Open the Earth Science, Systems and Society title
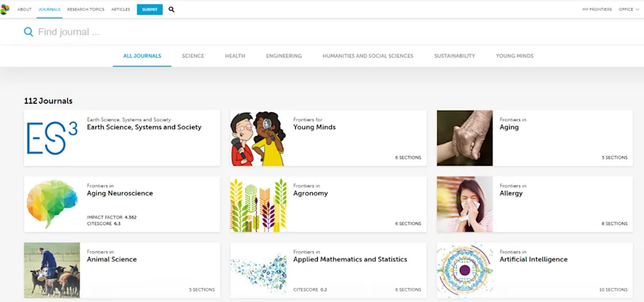 (x=144, y=127)
